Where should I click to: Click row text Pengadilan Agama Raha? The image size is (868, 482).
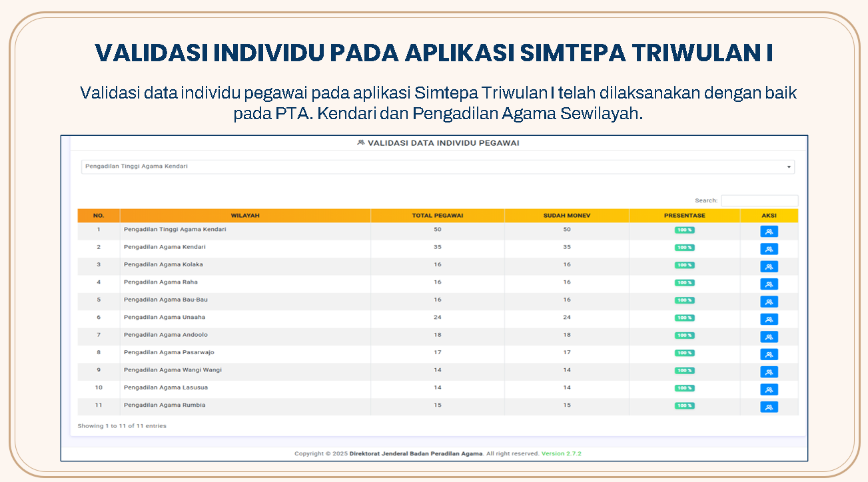(161, 282)
